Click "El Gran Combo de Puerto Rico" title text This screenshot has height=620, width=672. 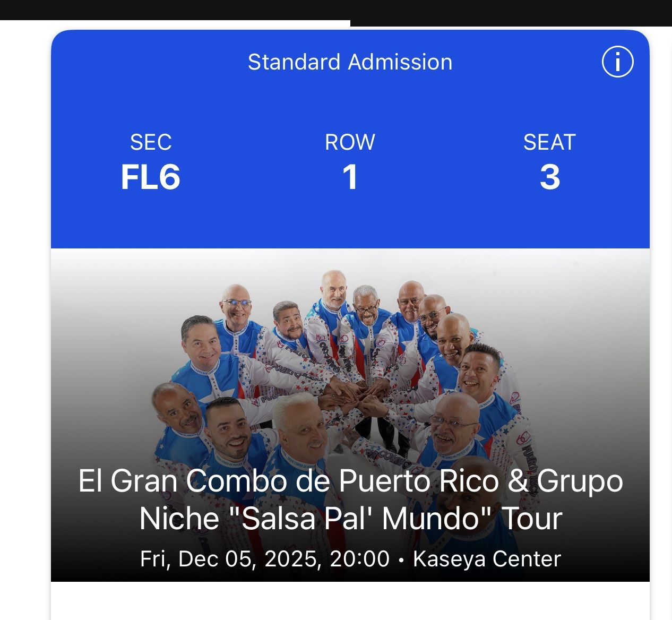click(x=288, y=481)
